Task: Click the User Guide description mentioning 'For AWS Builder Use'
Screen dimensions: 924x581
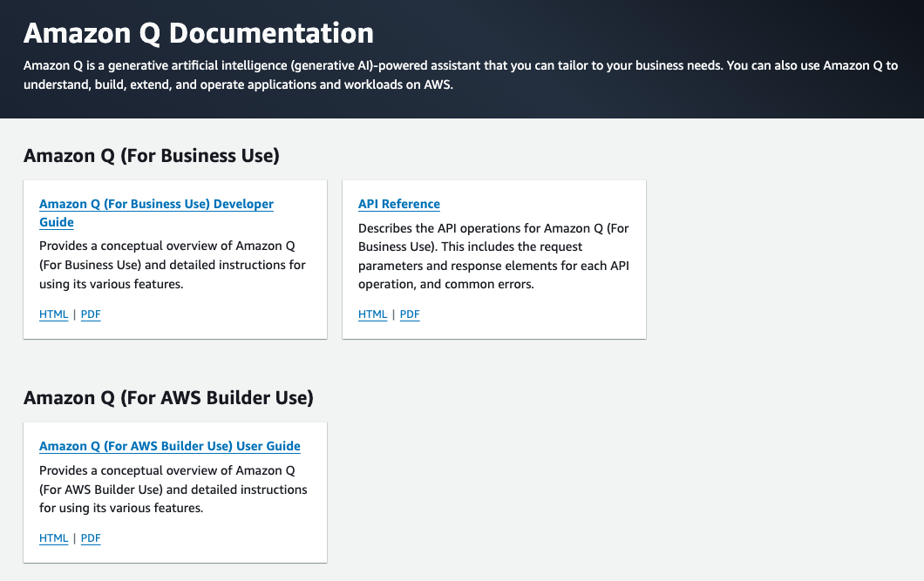Action: point(173,490)
